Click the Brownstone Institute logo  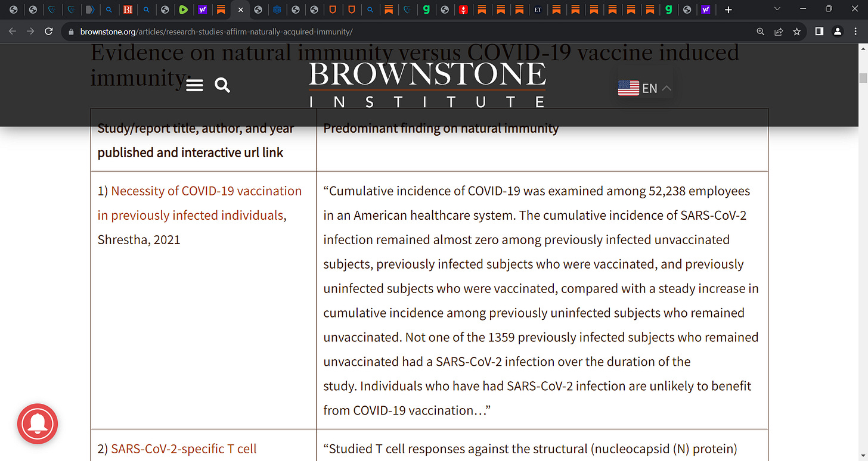click(x=427, y=84)
